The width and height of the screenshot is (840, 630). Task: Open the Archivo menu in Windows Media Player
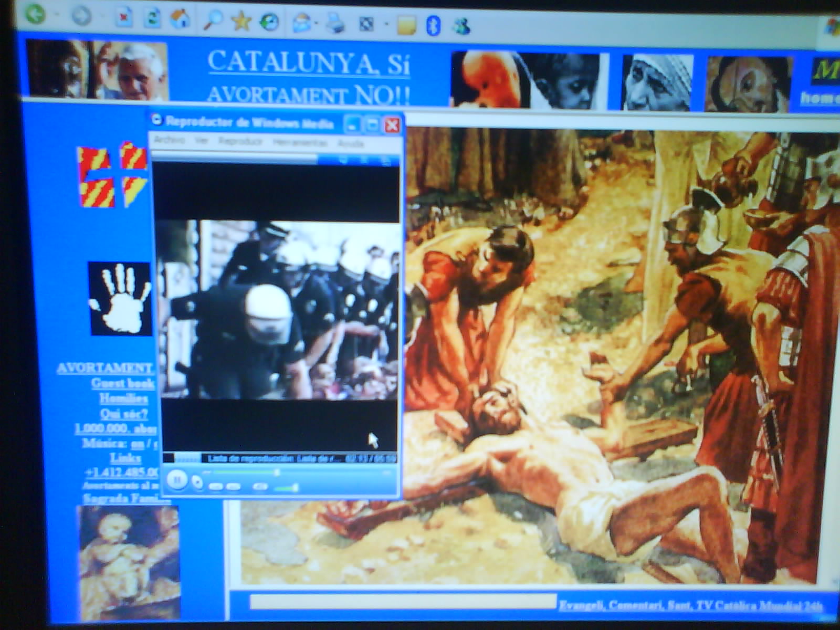pos(169,140)
